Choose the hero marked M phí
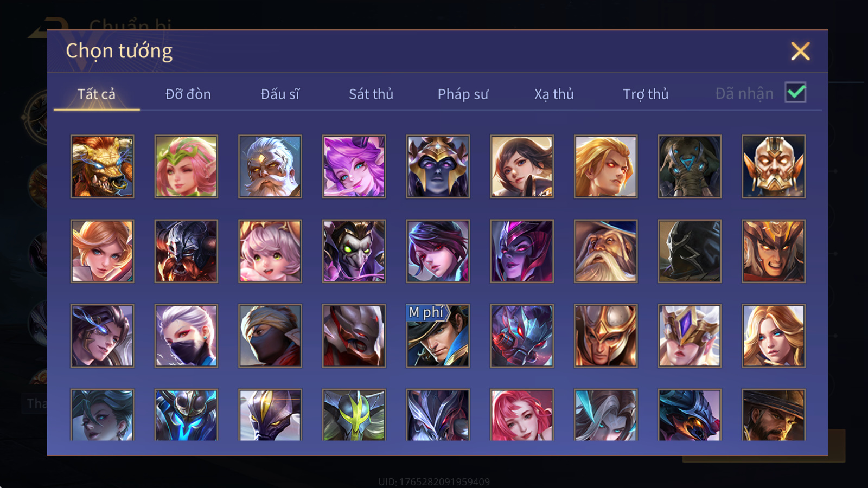This screenshot has width=868, height=488. pyautogui.click(x=438, y=336)
